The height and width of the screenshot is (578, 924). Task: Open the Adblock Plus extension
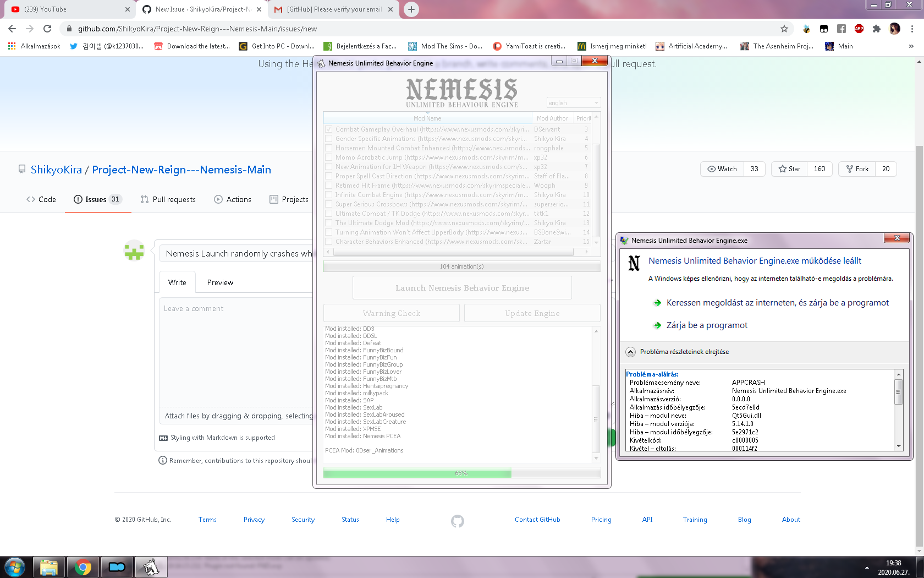pyautogui.click(x=859, y=29)
